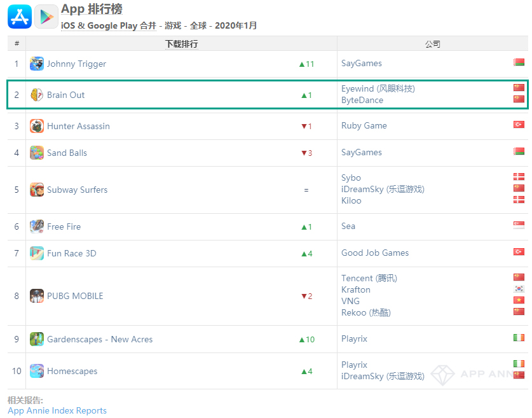This screenshot has width=532, height=418.
Task: Click the Hunter Assassin app icon
Action: tap(37, 126)
